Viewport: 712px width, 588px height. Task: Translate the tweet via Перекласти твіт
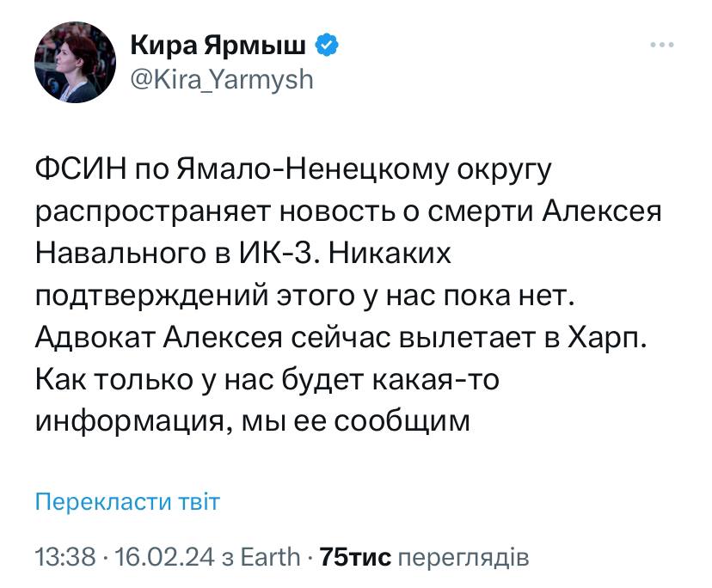pyautogui.click(x=127, y=502)
